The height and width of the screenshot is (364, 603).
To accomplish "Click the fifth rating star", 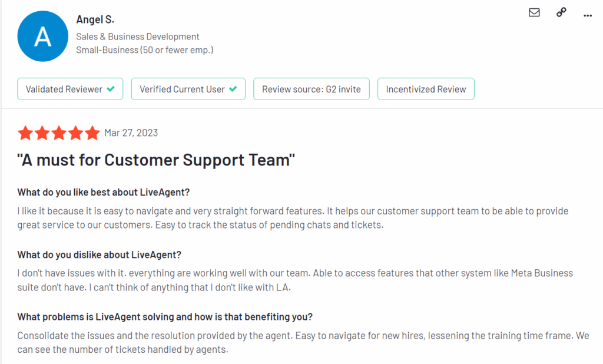I will (92, 133).
